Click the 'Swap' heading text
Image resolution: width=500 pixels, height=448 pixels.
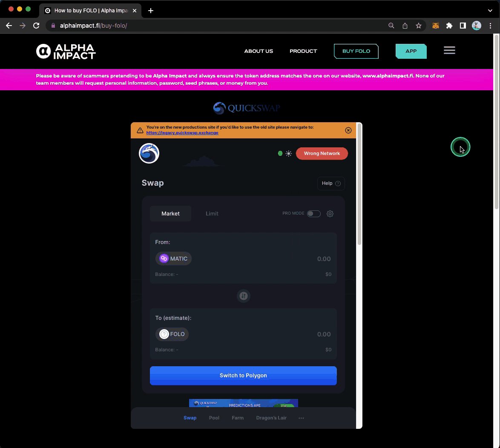pyautogui.click(x=153, y=183)
